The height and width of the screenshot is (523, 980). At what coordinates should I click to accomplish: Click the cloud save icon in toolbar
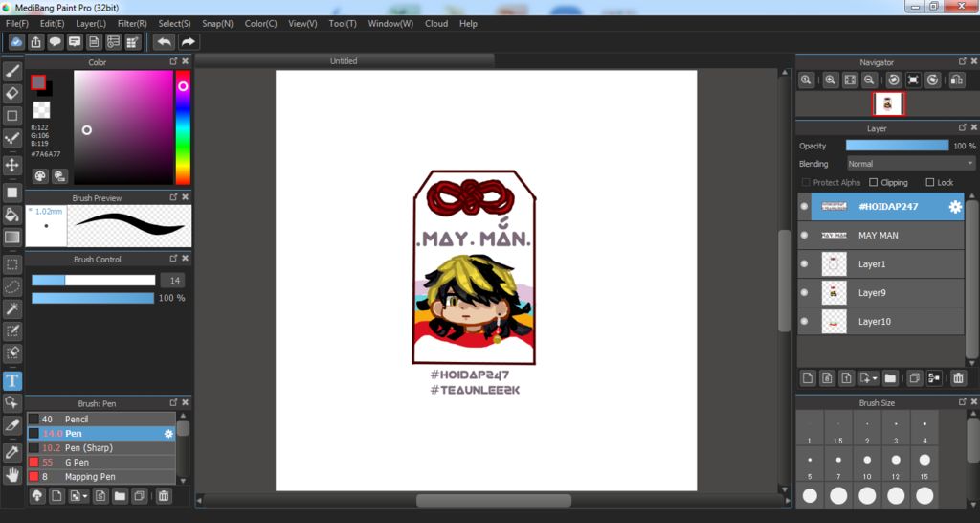tap(17, 42)
